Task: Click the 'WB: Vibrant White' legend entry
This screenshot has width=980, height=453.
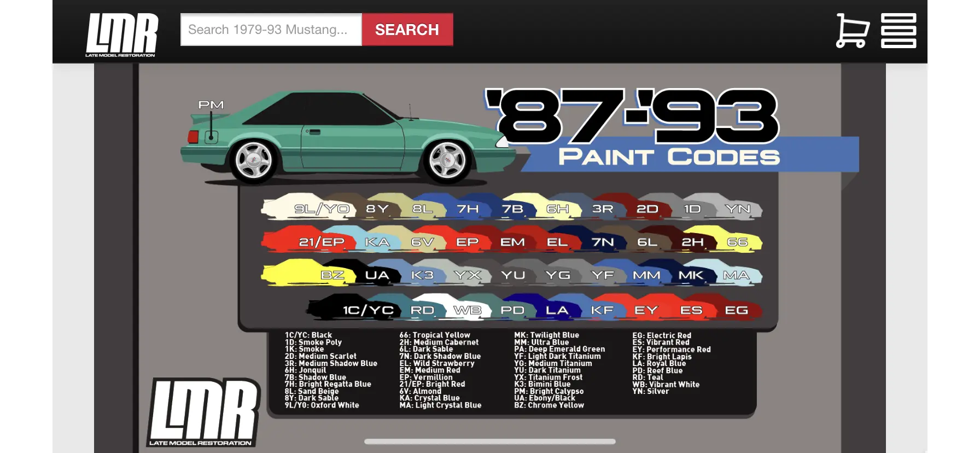Action: tap(666, 385)
